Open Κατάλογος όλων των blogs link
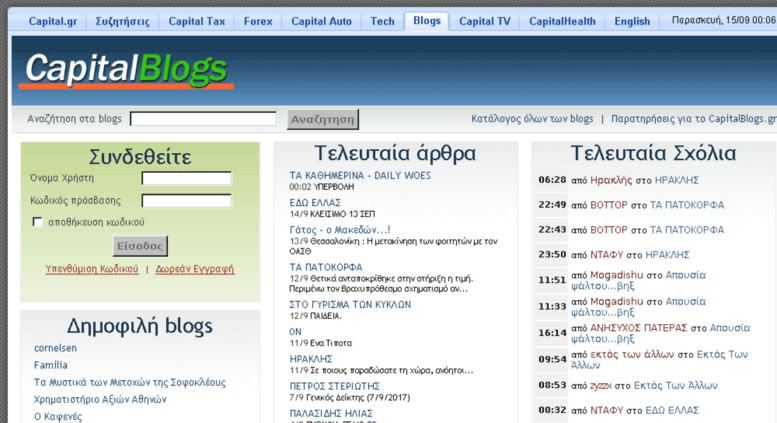Screen dimensions: 777x423 coord(532,119)
